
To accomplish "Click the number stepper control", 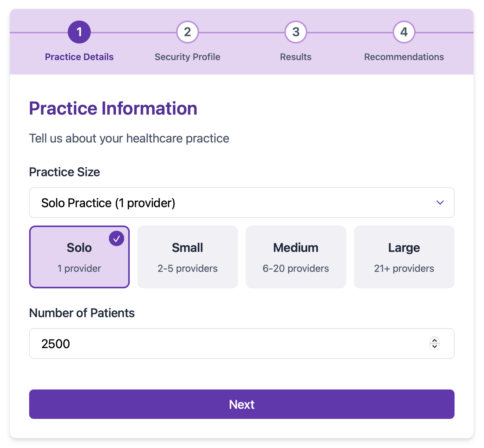I will (434, 344).
